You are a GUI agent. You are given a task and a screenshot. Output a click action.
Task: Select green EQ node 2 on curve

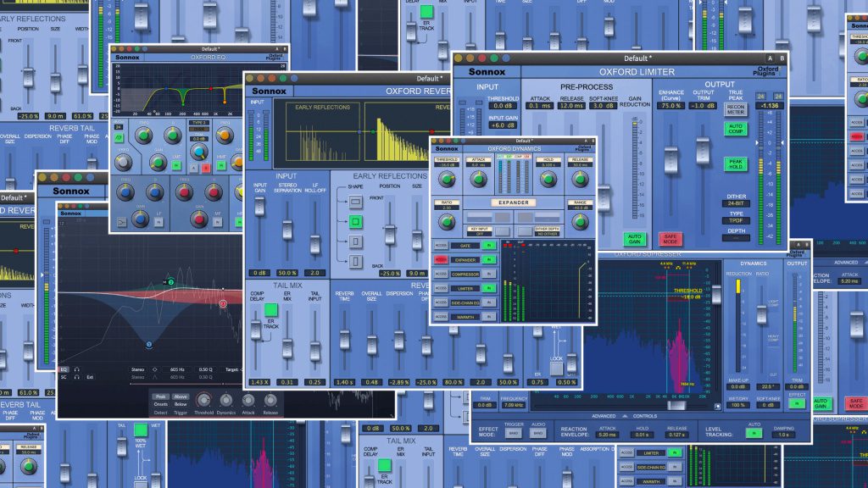click(171, 282)
